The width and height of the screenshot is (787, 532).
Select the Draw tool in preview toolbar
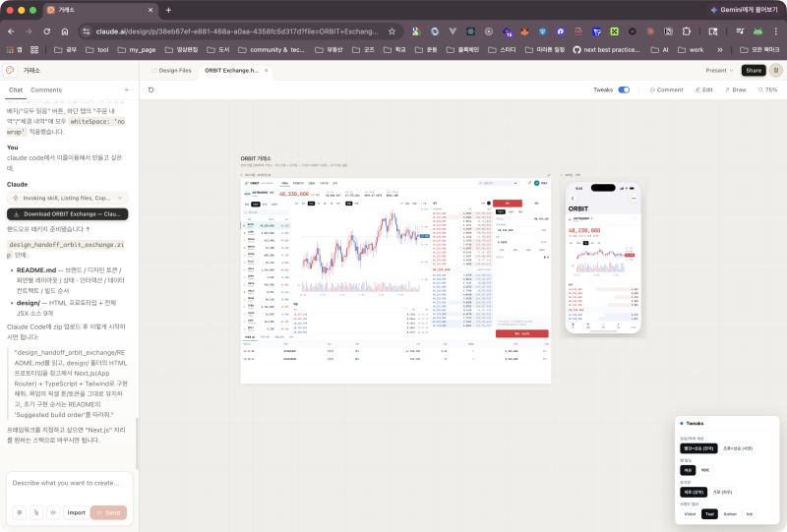tap(735, 89)
